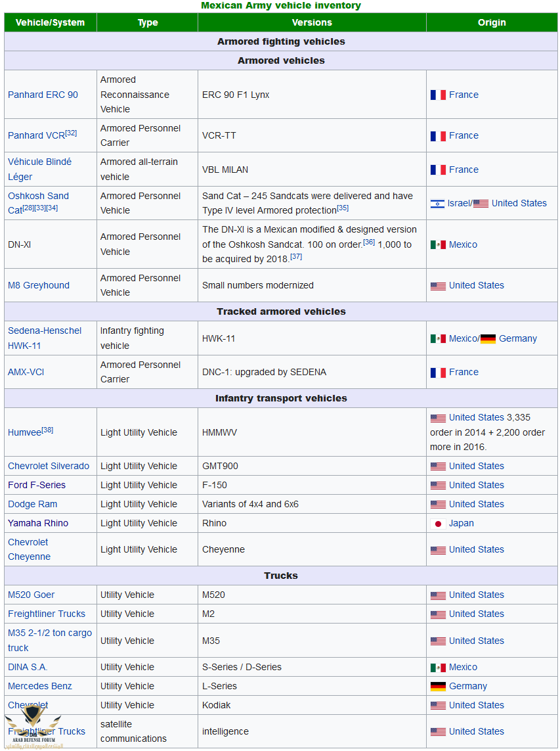The width and height of the screenshot is (560, 751).
Task: Click the US flag in M520 Goer row
Action: (x=438, y=595)
